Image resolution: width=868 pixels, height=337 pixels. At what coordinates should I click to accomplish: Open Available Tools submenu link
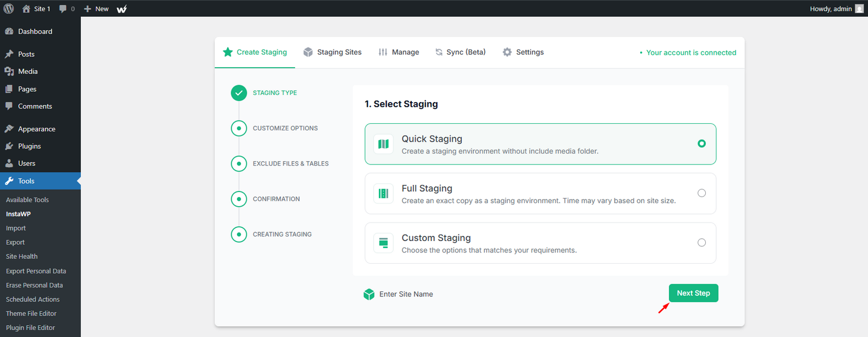click(x=27, y=200)
